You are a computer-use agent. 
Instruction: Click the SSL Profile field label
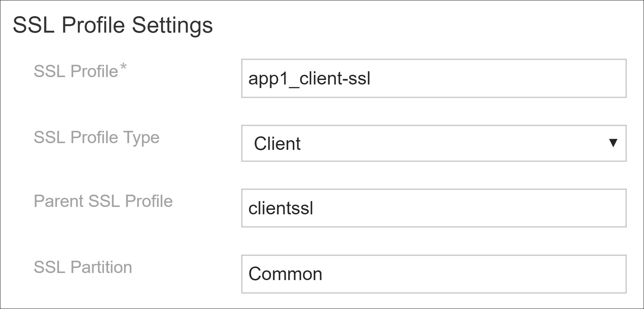(76, 71)
